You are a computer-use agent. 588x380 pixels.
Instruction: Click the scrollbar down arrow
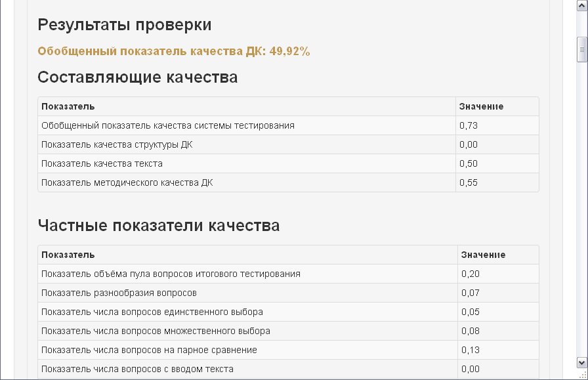(581, 363)
